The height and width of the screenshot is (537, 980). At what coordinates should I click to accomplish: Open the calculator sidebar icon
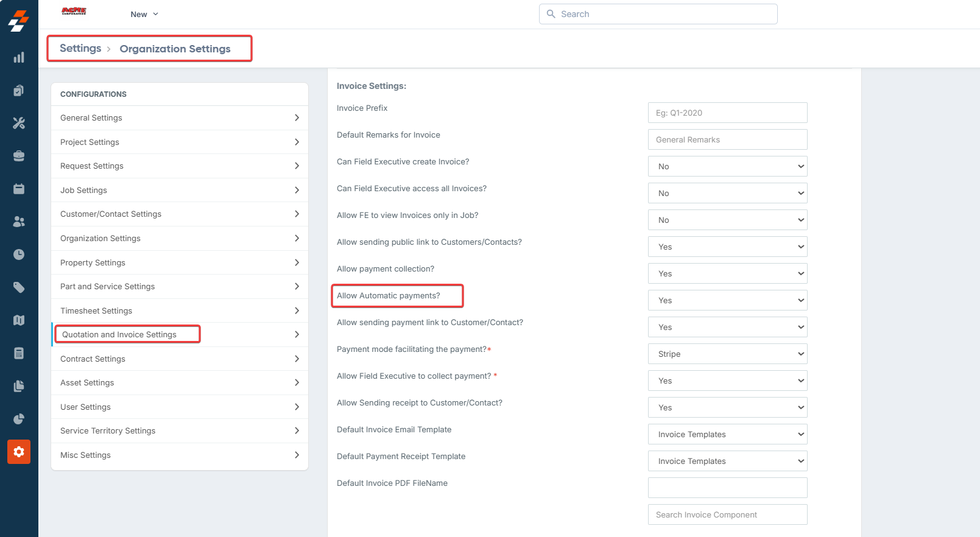pos(19,353)
